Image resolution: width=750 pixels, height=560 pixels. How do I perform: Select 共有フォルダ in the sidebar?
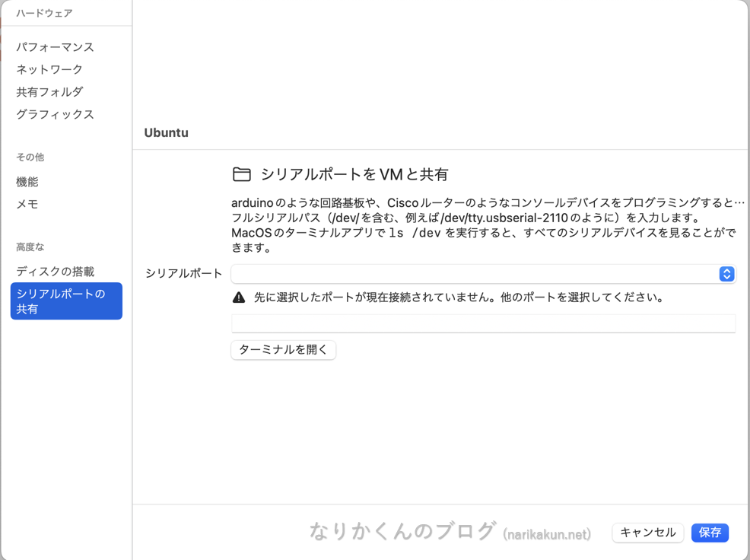tap(49, 92)
